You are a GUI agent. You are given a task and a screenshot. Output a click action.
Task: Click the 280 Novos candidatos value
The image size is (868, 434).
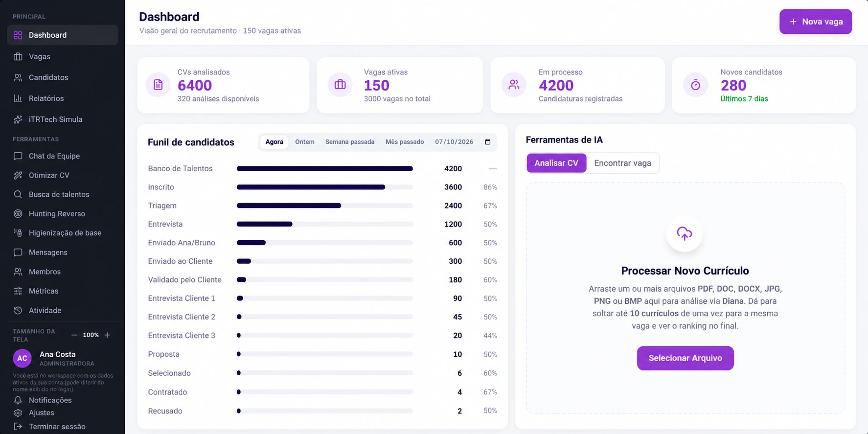pos(733,86)
